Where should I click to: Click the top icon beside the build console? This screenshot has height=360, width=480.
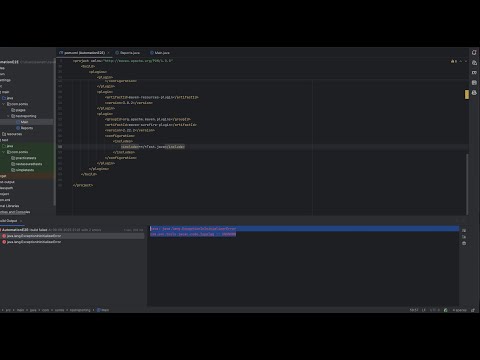pyautogui.click(x=464, y=230)
